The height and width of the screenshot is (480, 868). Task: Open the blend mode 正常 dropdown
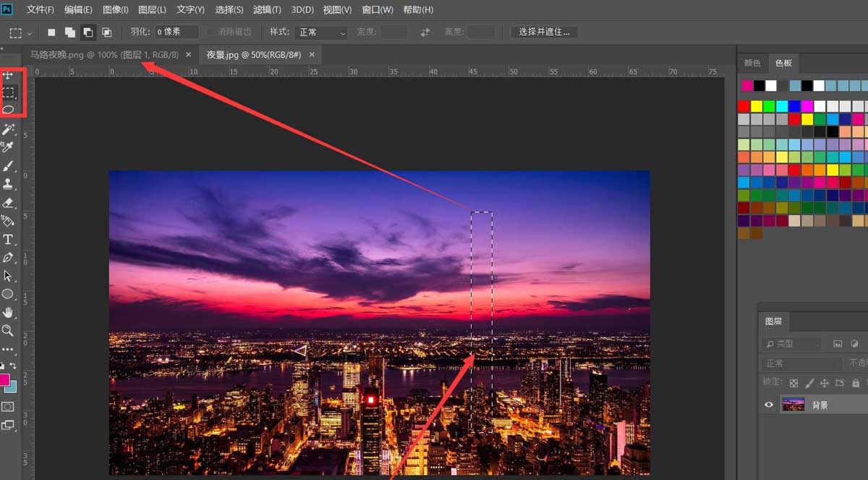(801, 363)
